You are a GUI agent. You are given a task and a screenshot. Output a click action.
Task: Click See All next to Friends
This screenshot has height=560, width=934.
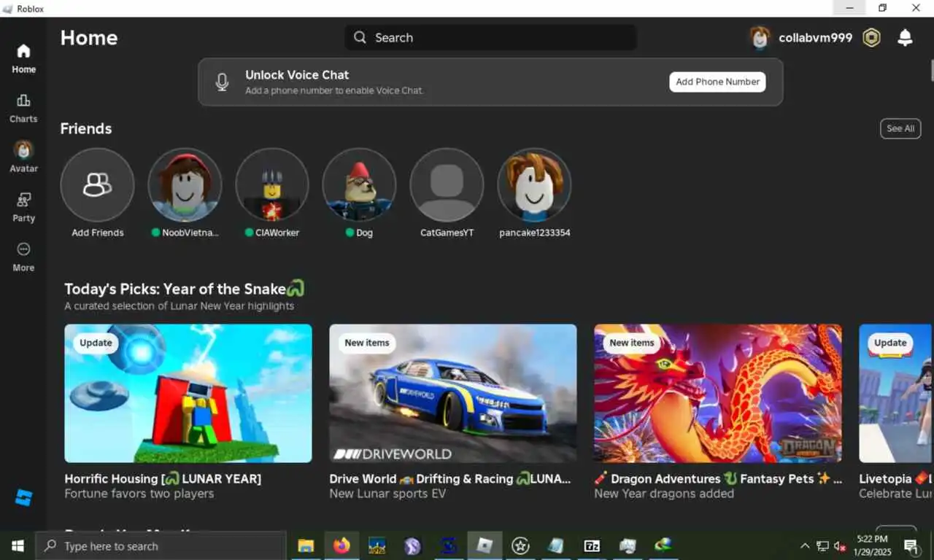(900, 128)
